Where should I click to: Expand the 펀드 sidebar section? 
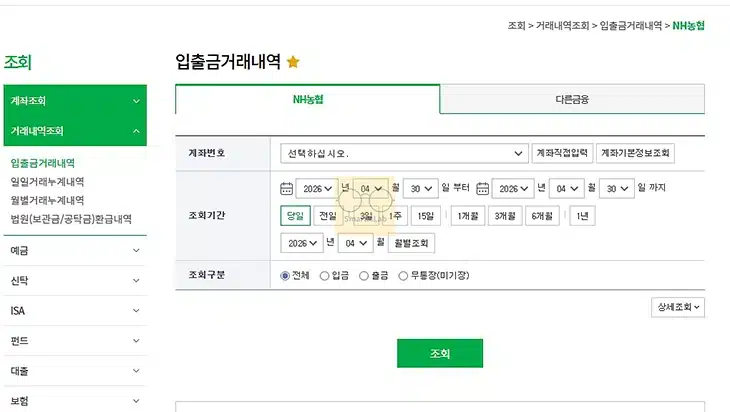(75, 341)
